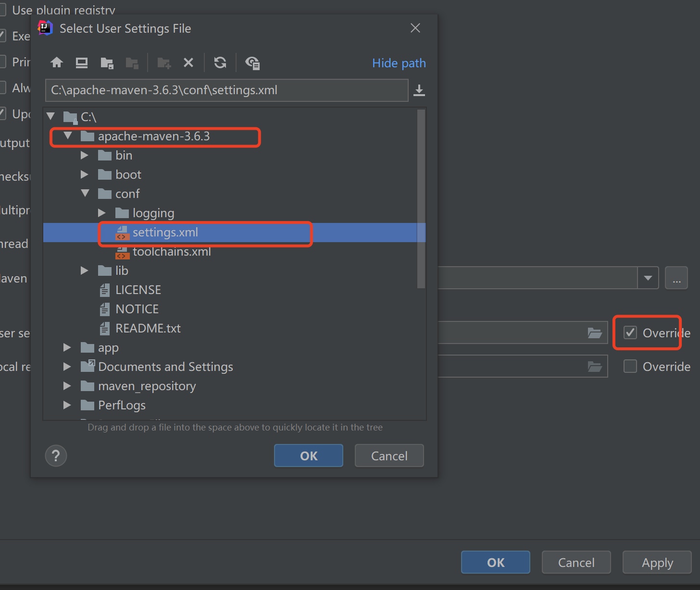Click the file tree vertical scrollbar
The height and width of the screenshot is (590, 700).
(x=421, y=199)
